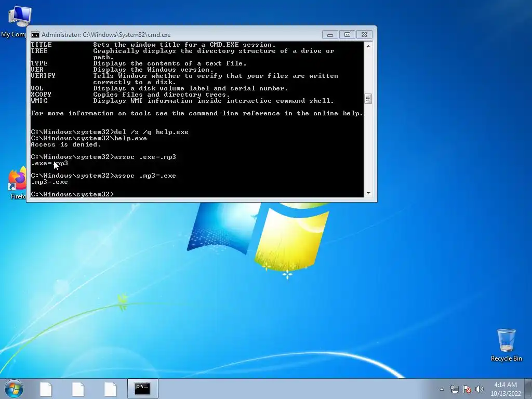The width and height of the screenshot is (532, 399).
Task: Click the cmd scrollbar thumb
Action: 368,99
